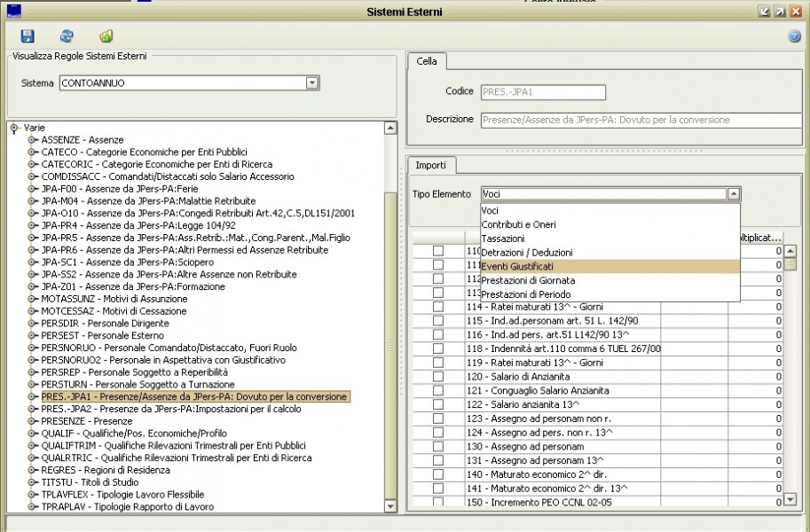Viewport: 810px width, 532px height.
Task: Click the green home toolbar icon
Action: [106, 36]
